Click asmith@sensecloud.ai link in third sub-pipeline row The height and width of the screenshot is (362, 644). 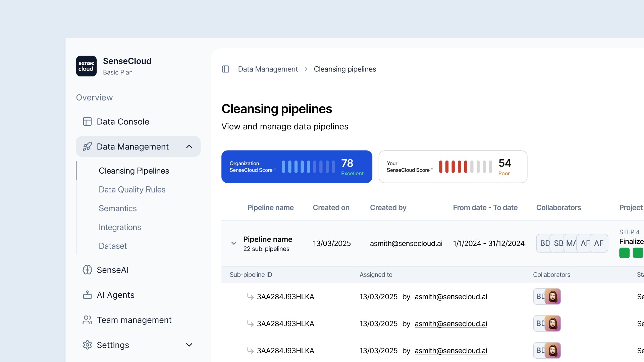click(451, 351)
